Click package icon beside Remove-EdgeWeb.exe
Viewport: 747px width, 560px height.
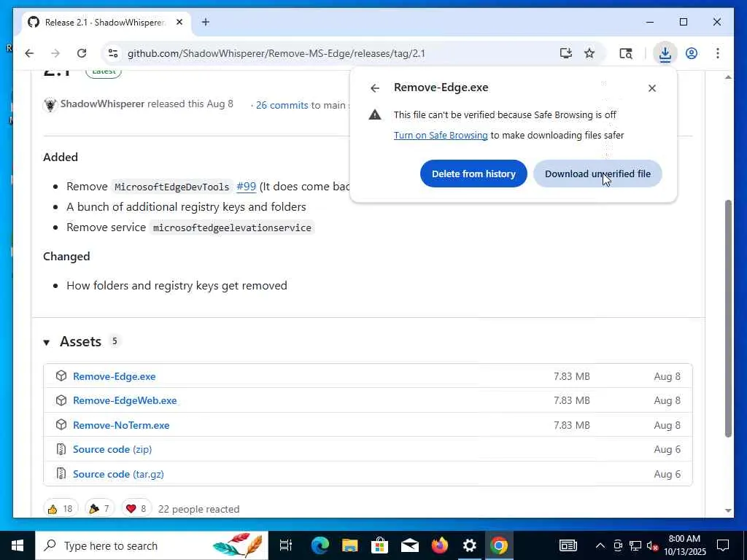pyautogui.click(x=61, y=400)
